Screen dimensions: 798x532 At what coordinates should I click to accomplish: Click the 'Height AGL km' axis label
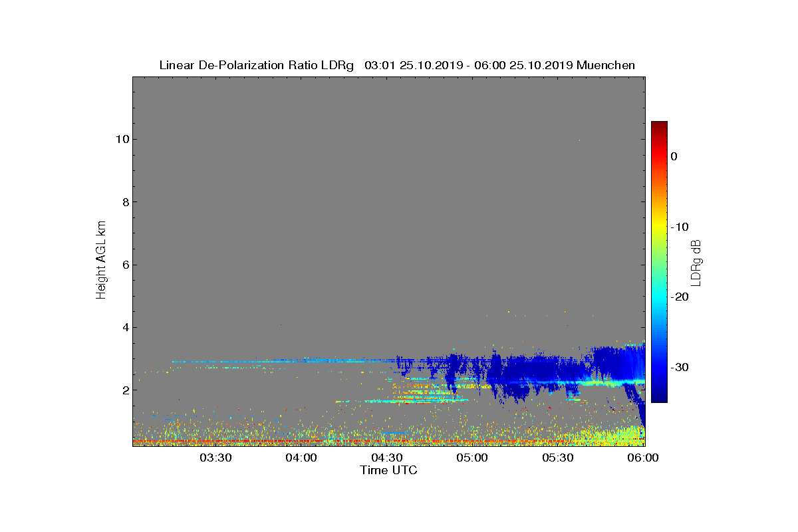(101, 261)
